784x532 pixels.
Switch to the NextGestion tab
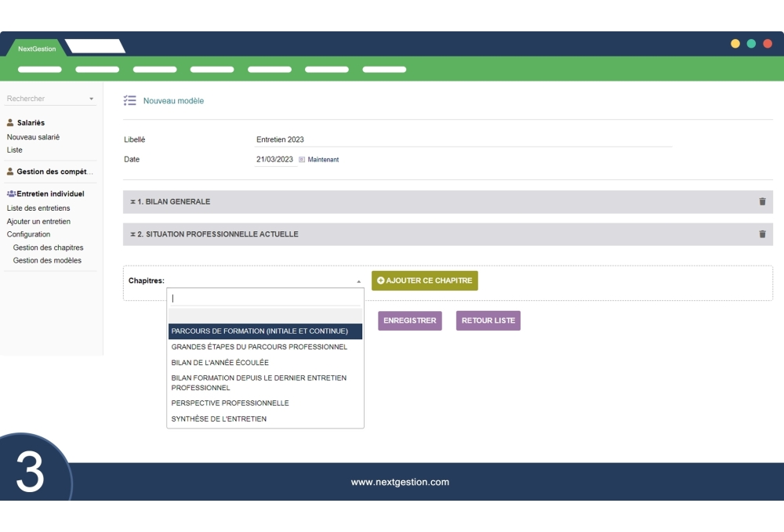point(37,49)
